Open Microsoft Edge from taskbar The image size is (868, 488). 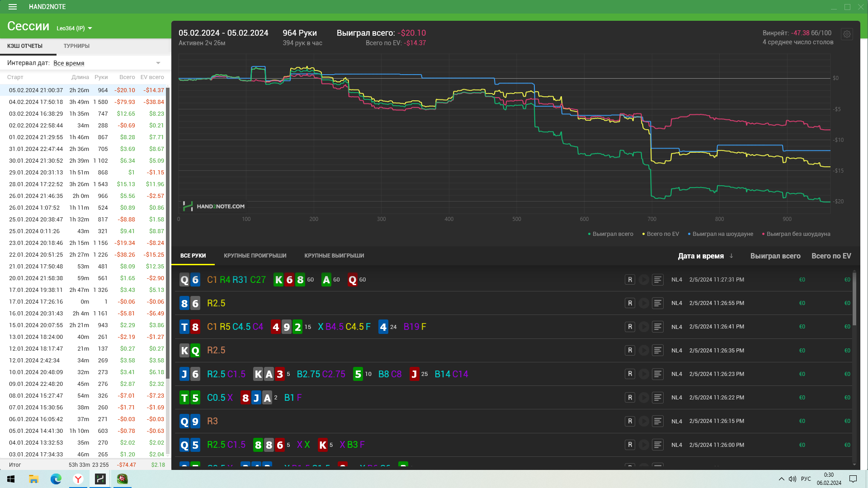[56, 479]
